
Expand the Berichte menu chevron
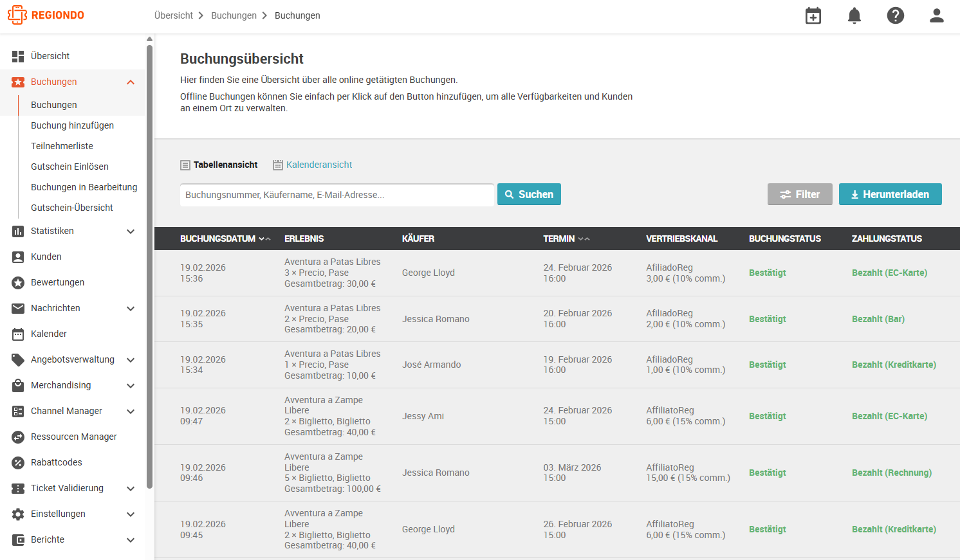(131, 539)
